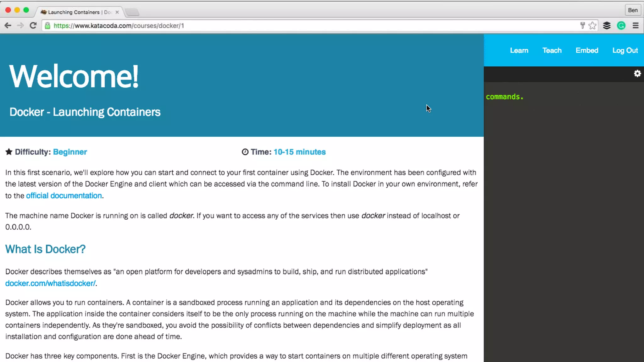Click the green Grammarly extension icon

(621, 25)
